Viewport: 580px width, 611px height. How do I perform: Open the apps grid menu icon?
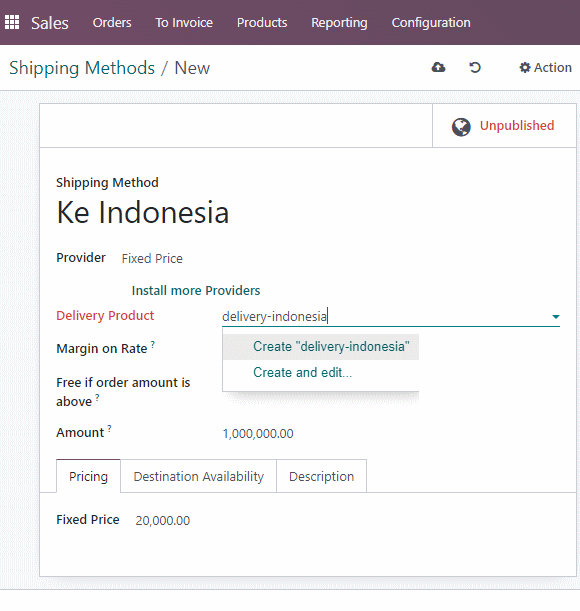click(12, 22)
